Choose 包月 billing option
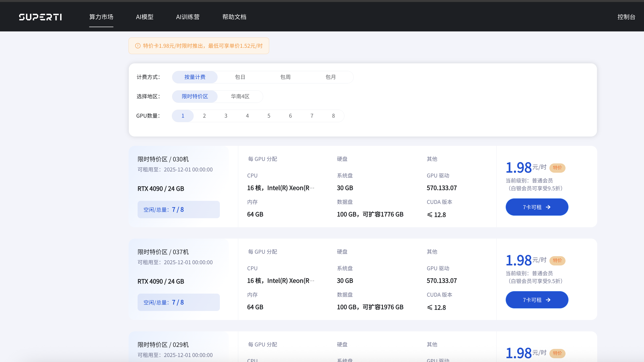Screen dimensions: 644x362 click(331, 77)
